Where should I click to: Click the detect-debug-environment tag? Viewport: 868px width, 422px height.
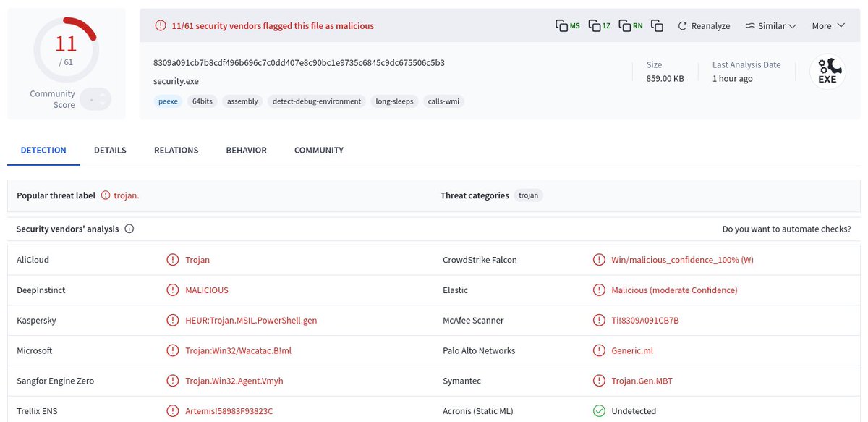click(x=317, y=101)
